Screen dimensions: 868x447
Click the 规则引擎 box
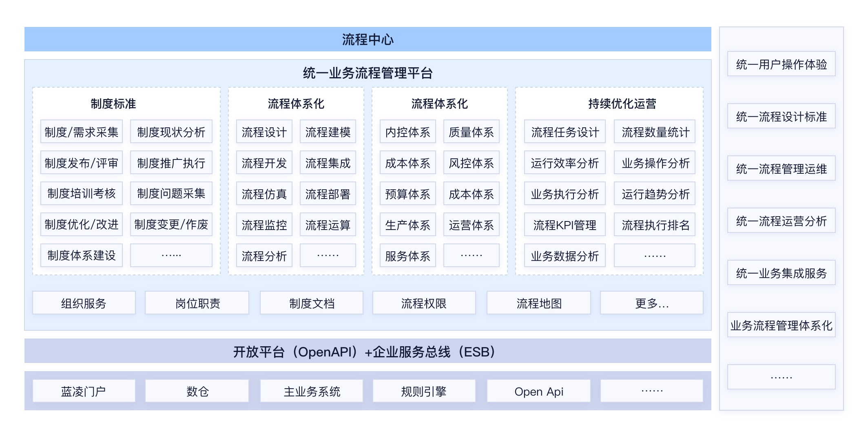tap(424, 391)
